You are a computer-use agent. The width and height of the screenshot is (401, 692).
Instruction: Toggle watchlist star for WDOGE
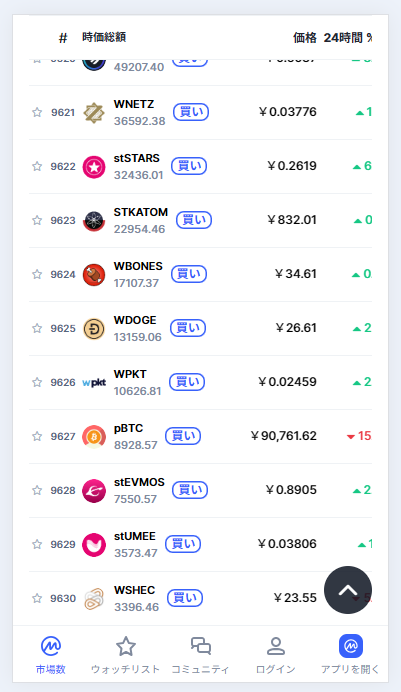point(37,328)
